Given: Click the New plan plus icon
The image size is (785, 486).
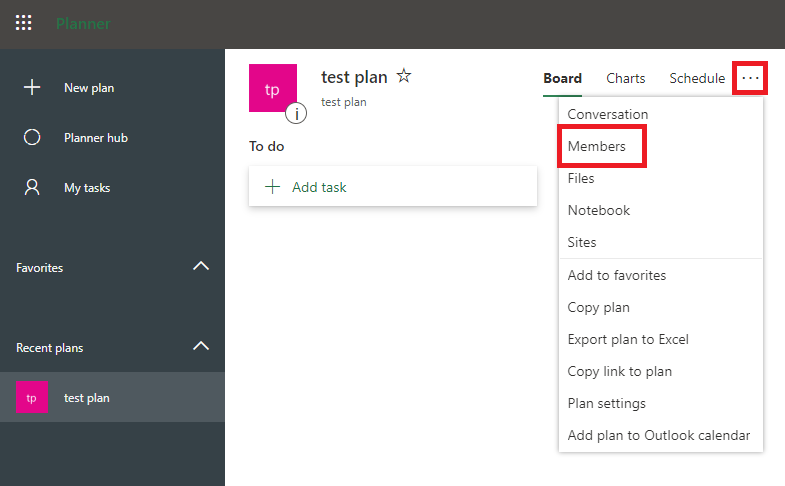Looking at the screenshot, I should tap(32, 87).
